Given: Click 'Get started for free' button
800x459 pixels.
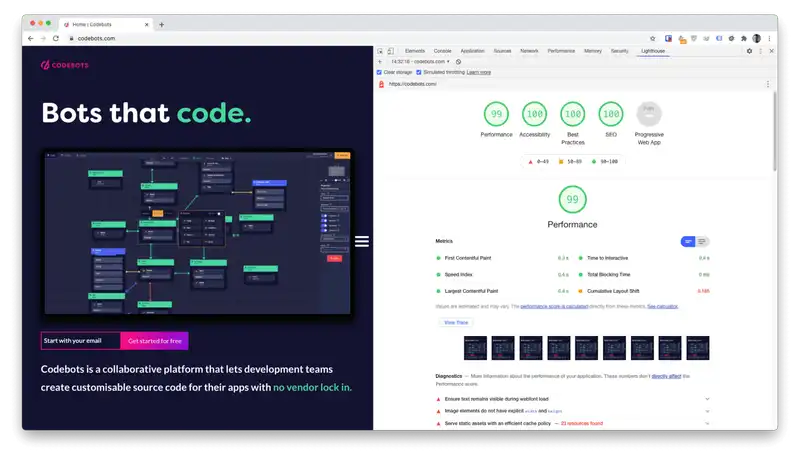Looking at the screenshot, I should [x=154, y=341].
